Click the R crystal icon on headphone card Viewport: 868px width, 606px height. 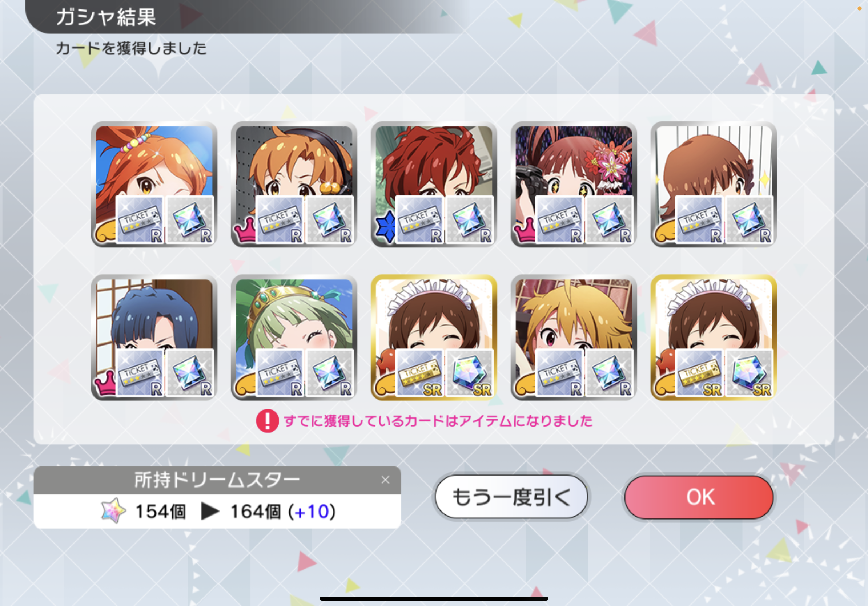coord(329,220)
